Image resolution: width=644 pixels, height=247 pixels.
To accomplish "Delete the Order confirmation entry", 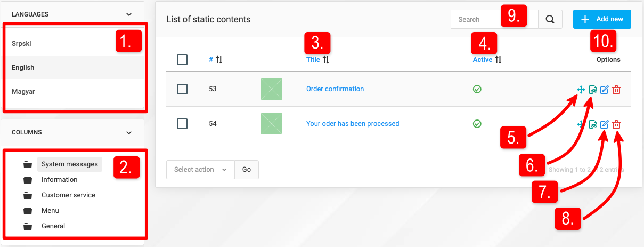I will tap(616, 90).
